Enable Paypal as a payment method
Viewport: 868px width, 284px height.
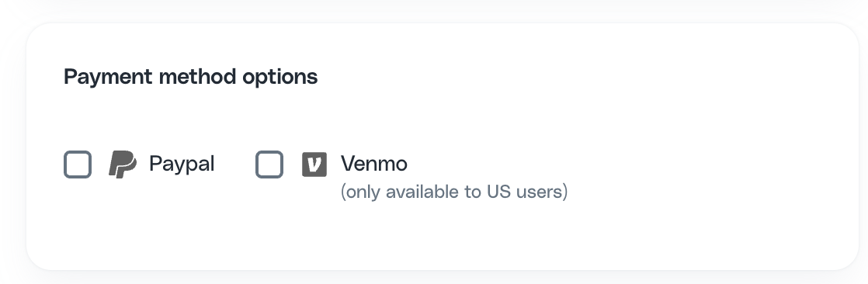pos(78,165)
